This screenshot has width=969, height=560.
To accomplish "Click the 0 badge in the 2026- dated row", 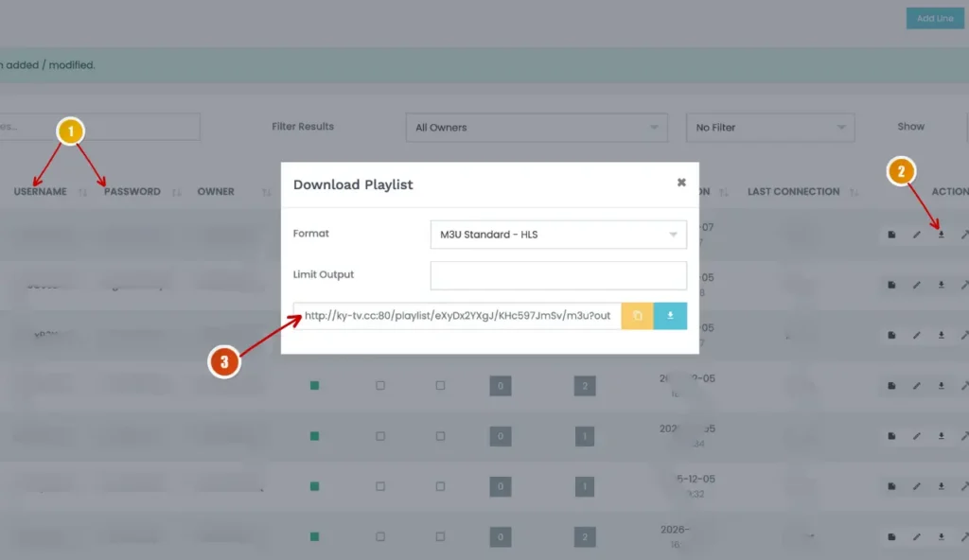I will pyautogui.click(x=501, y=537).
